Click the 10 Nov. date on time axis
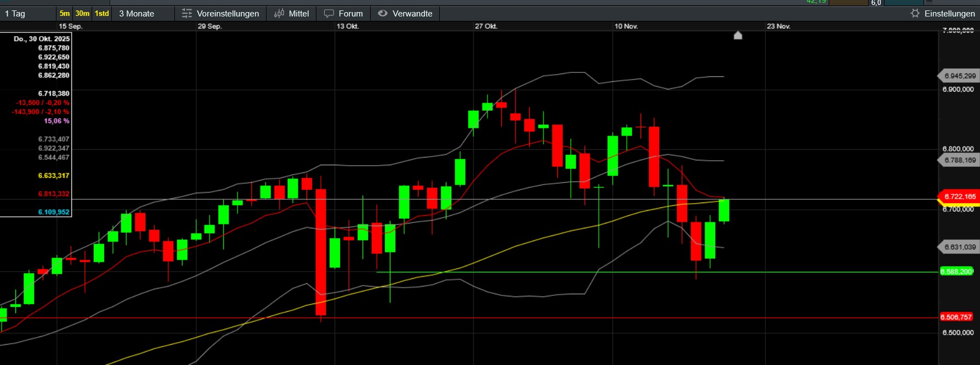Screen dimensions: 980x365 [626, 26]
